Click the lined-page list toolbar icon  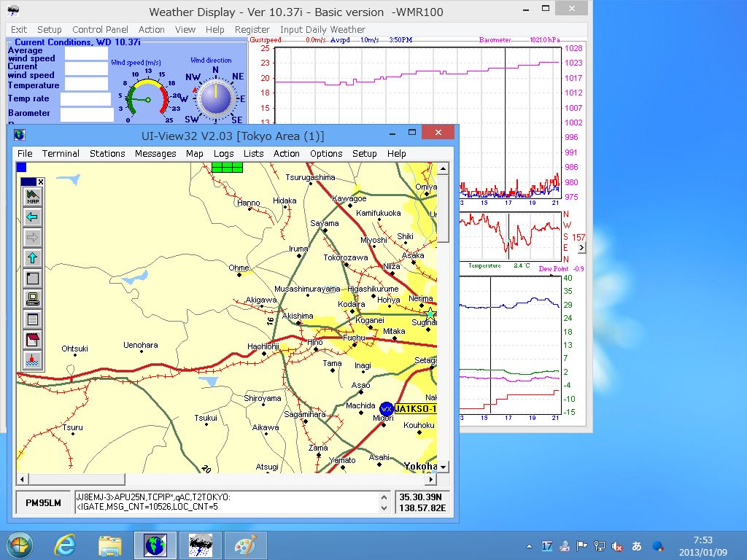[x=33, y=319]
